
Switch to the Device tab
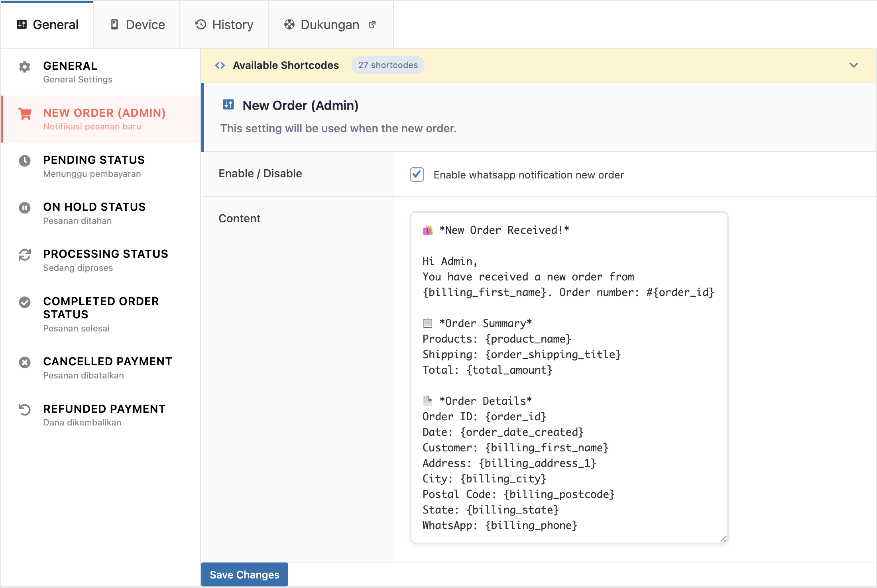137,25
